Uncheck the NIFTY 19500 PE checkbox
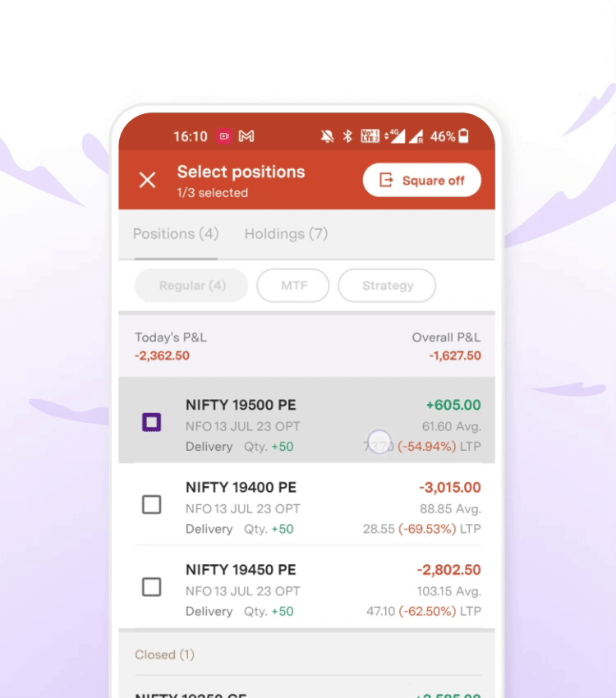Screen dimensions: 616x698 click(151, 422)
